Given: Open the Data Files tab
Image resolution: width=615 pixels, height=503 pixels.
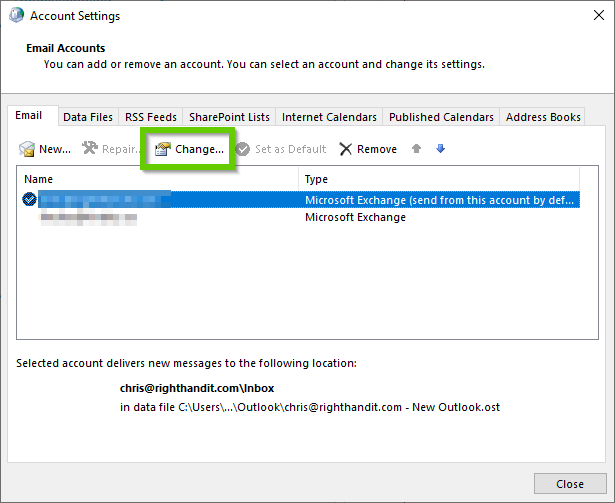Looking at the screenshot, I should [x=88, y=117].
